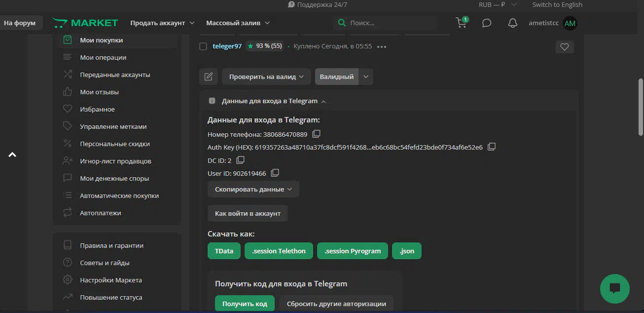Open the green live chat widget
The height and width of the screenshot is (313, 644).
pos(614,288)
